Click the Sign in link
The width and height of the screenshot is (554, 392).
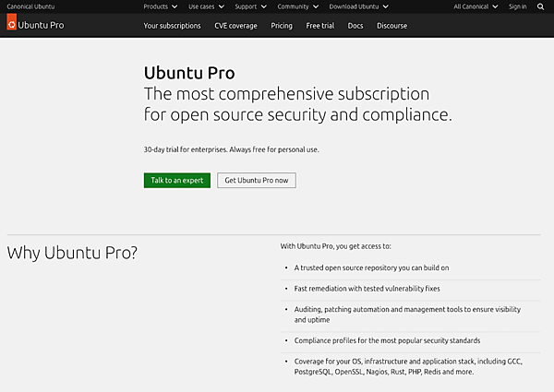pos(517,6)
